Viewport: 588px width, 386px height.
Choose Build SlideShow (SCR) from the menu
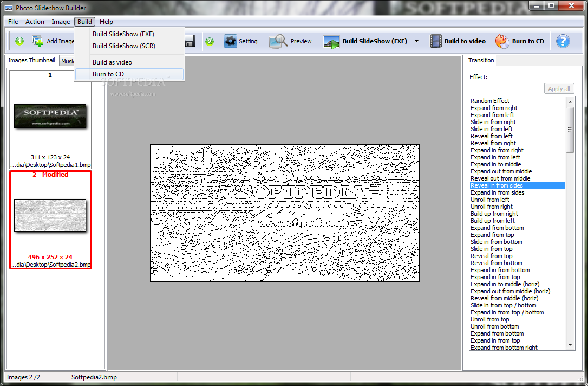tap(129, 46)
